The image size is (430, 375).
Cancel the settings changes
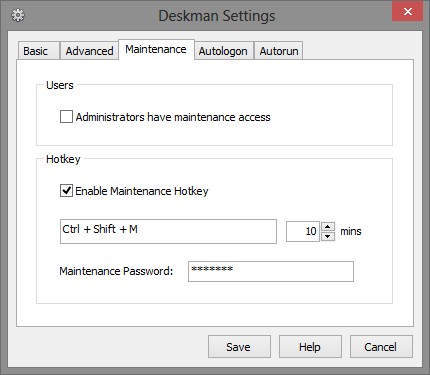[381, 347]
